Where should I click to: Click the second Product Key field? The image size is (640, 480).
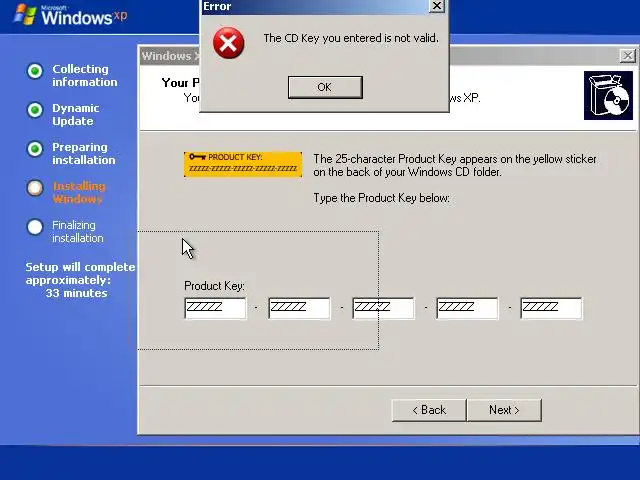click(299, 308)
